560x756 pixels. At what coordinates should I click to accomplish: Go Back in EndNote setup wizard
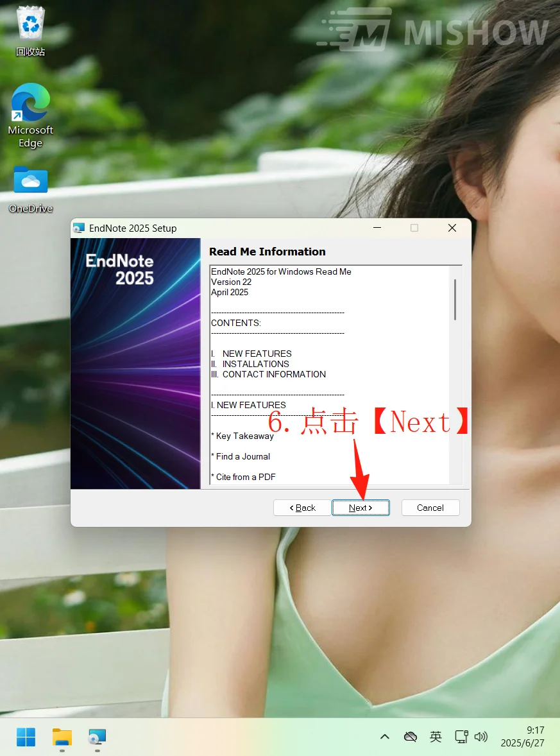pyautogui.click(x=302, y=508)
